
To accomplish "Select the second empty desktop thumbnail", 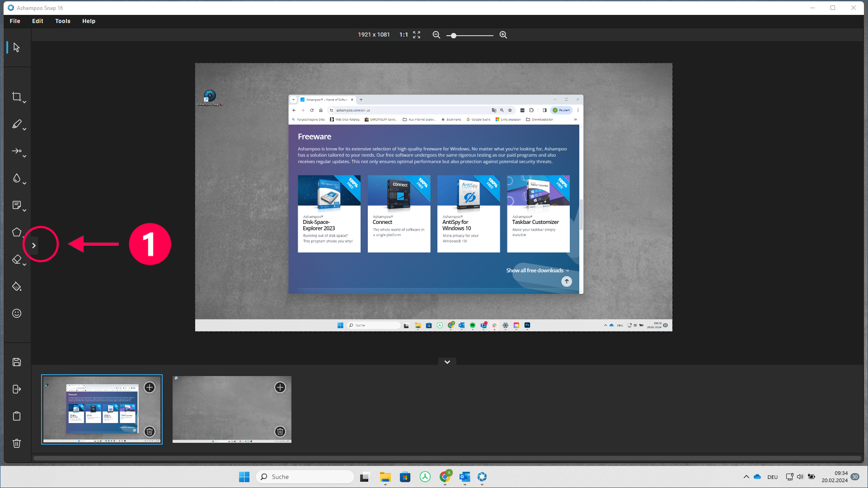I will pos(232,409).
